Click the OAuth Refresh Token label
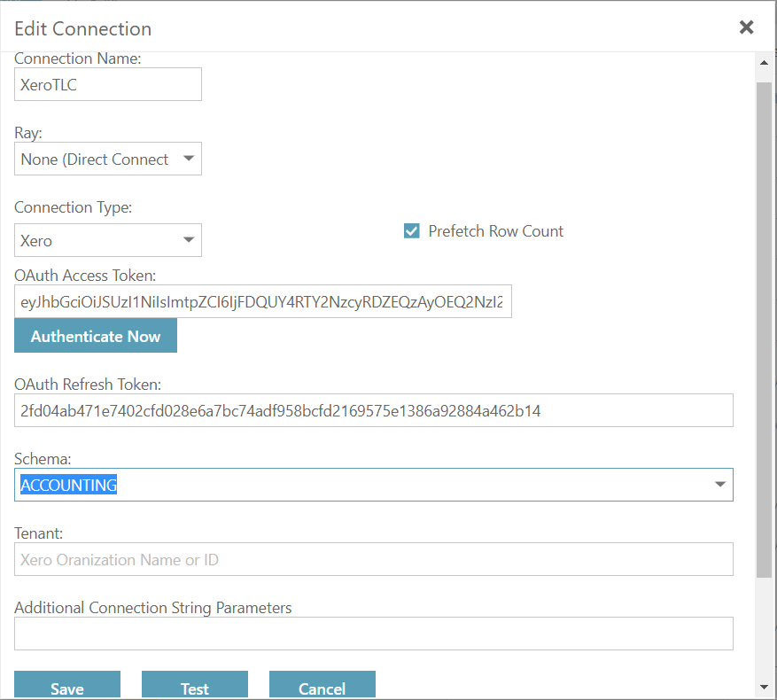This screenshot has height=700, width=777. (x=88, y=385)
